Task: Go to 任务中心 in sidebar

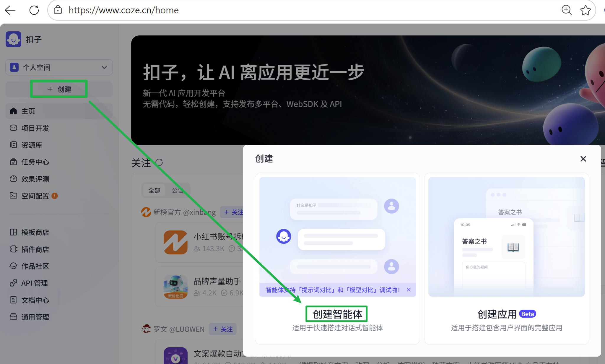Action: tap(35, 162)
